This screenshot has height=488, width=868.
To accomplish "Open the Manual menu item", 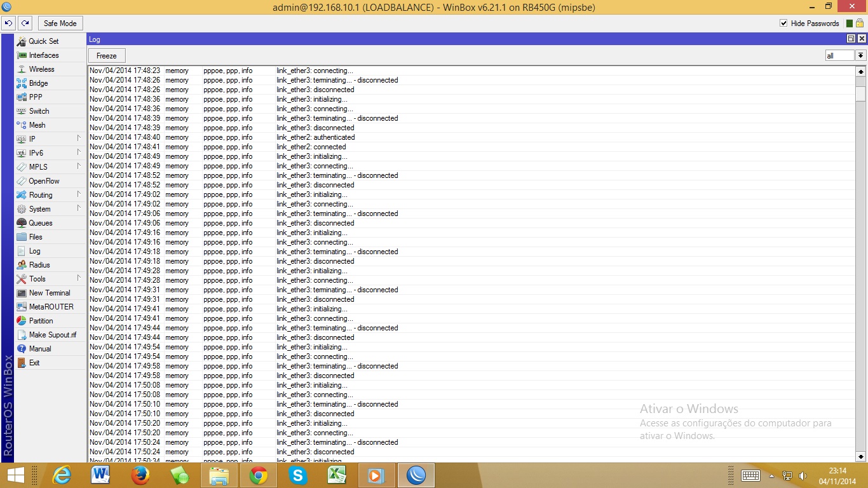I will pos(50,349).
